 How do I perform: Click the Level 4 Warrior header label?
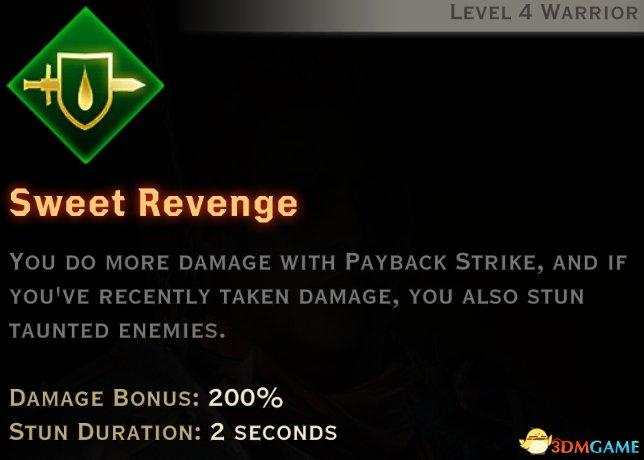[x=544, y=12]
